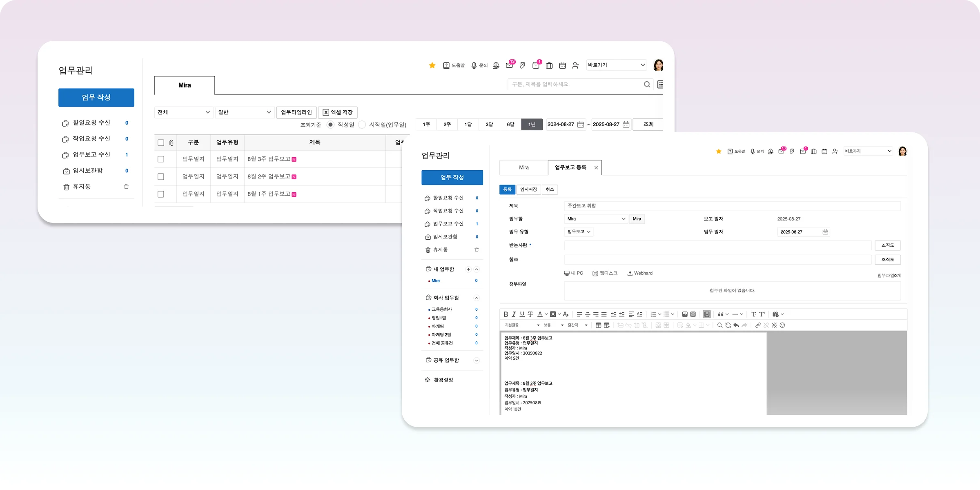Open the 업무 일자 calendar picker
980x490 pixels.
tap(825, 232)
